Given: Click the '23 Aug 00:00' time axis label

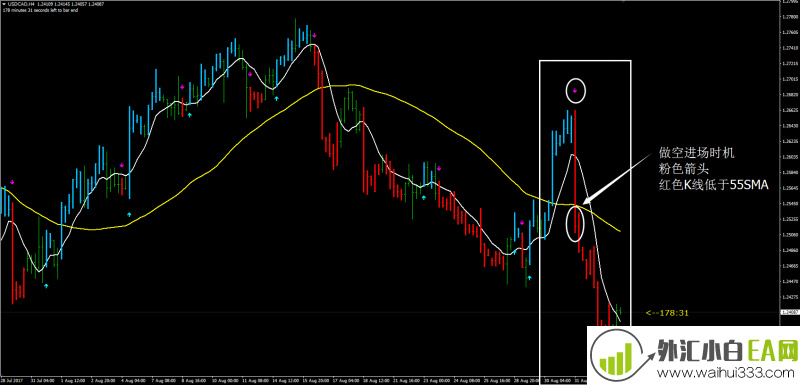Looking at the screenshot, I should click(436, 380).
